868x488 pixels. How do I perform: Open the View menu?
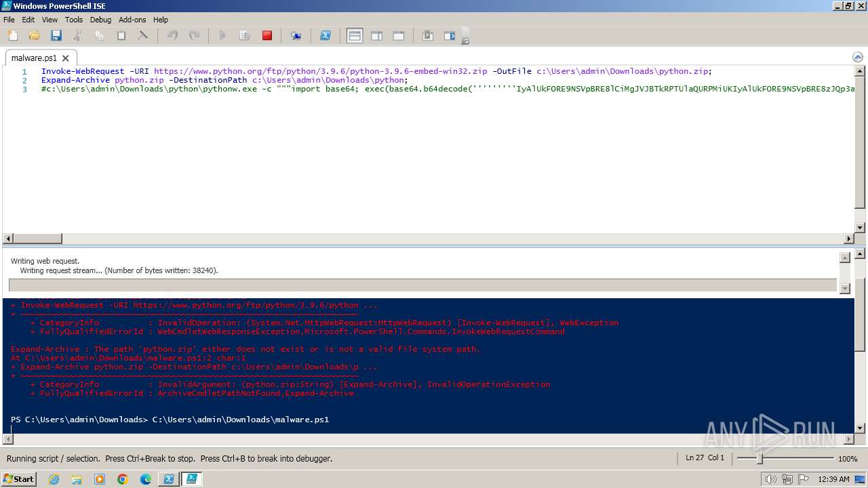click(x=50, y=20)
